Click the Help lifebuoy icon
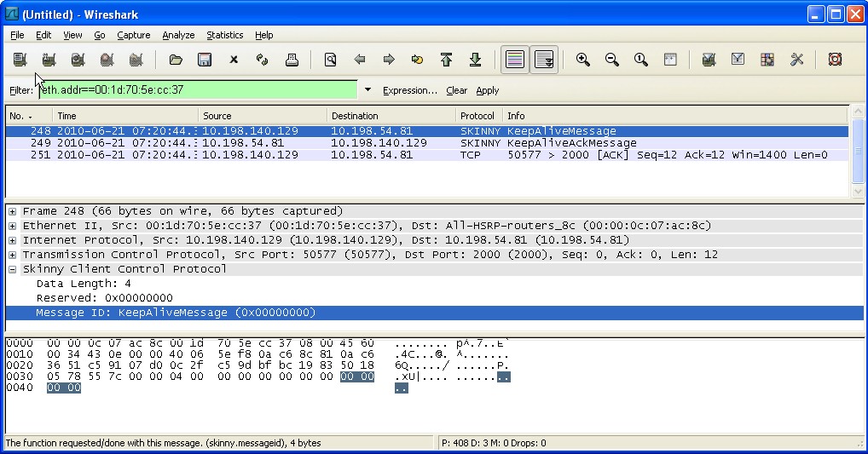 pos(835,60)
